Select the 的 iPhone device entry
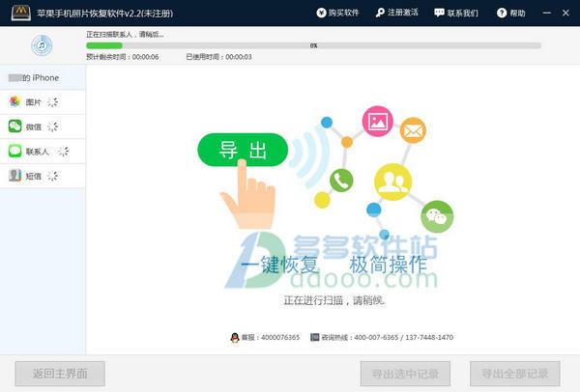 (43, 77)
